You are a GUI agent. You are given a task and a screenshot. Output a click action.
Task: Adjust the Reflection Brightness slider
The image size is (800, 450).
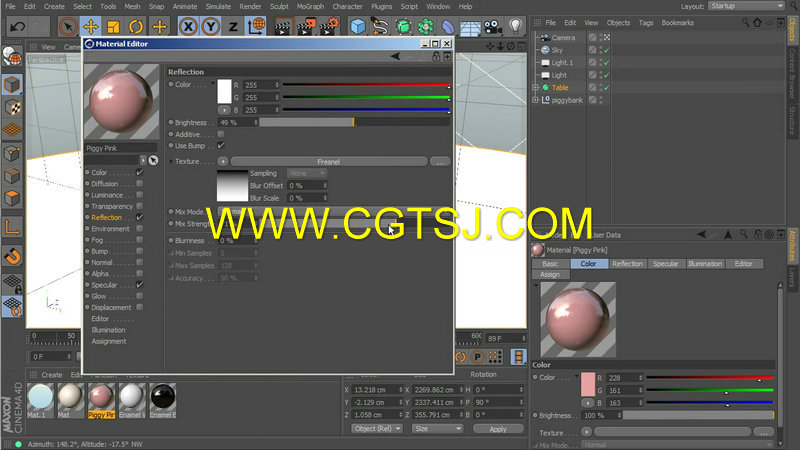(x=355, y=122)
